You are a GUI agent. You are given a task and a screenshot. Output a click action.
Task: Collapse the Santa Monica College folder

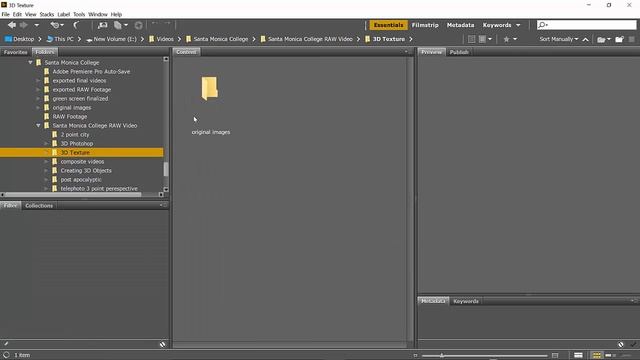click(30, 62)
